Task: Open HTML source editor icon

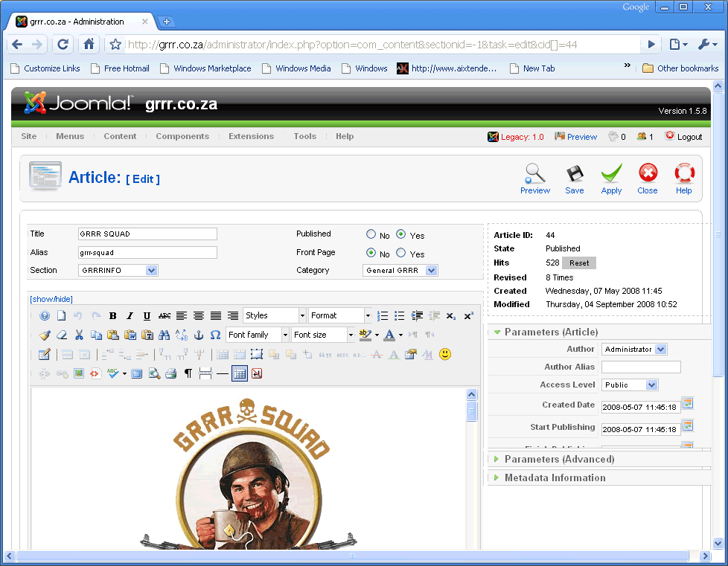Action: click(x=95, y=373)
